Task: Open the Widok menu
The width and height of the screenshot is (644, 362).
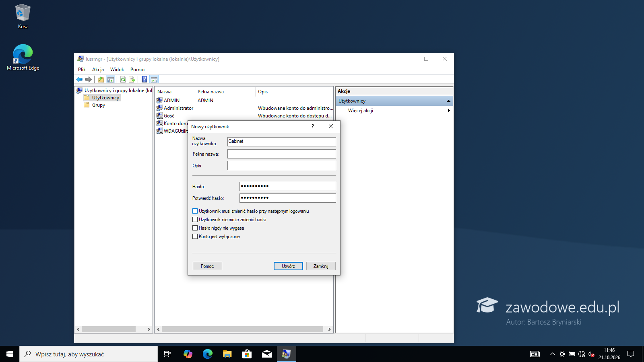Action: pos(117,69)
